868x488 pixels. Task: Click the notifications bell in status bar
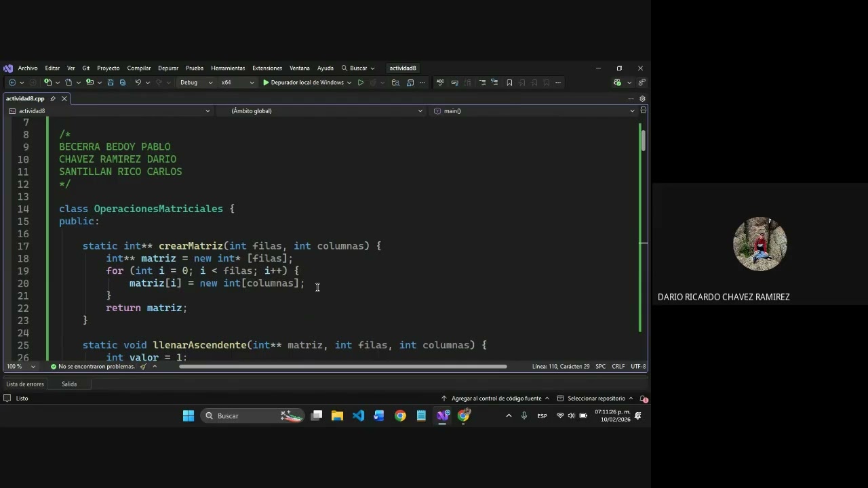pyautogui.click(x=644, y=399)
